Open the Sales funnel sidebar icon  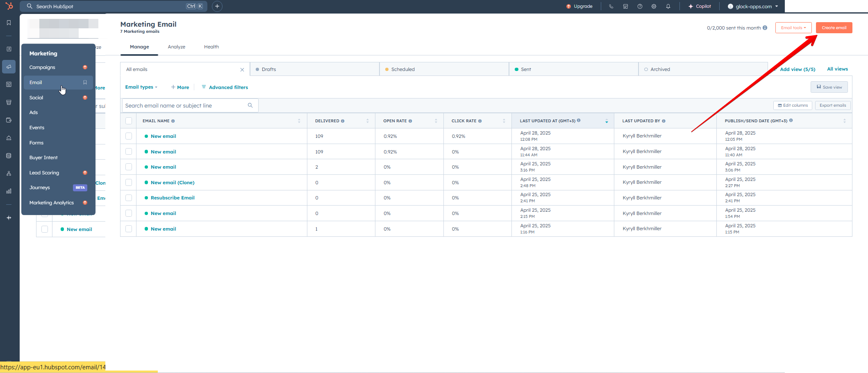[x=9, y=102]
